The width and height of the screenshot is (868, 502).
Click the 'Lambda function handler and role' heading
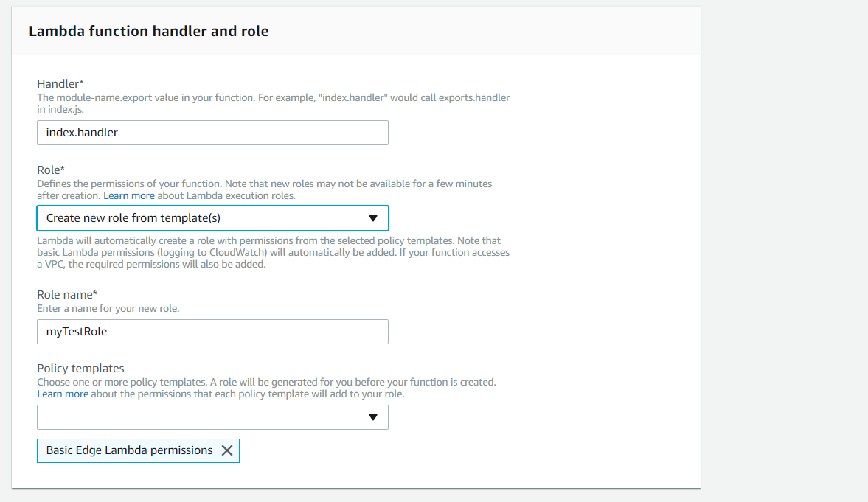tap(148, 31)
